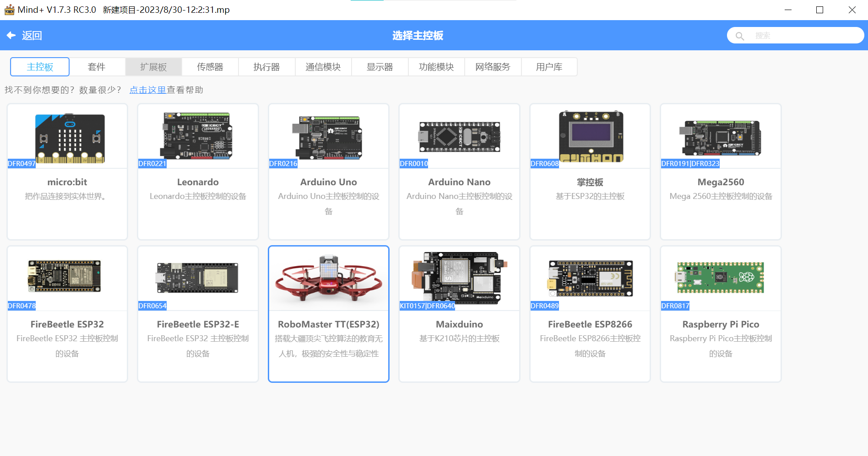Image resolution: width=868 pixels, height=456 pixels.
Task: Select the RoboMaster TT drone image
Action: pos(329,278)
